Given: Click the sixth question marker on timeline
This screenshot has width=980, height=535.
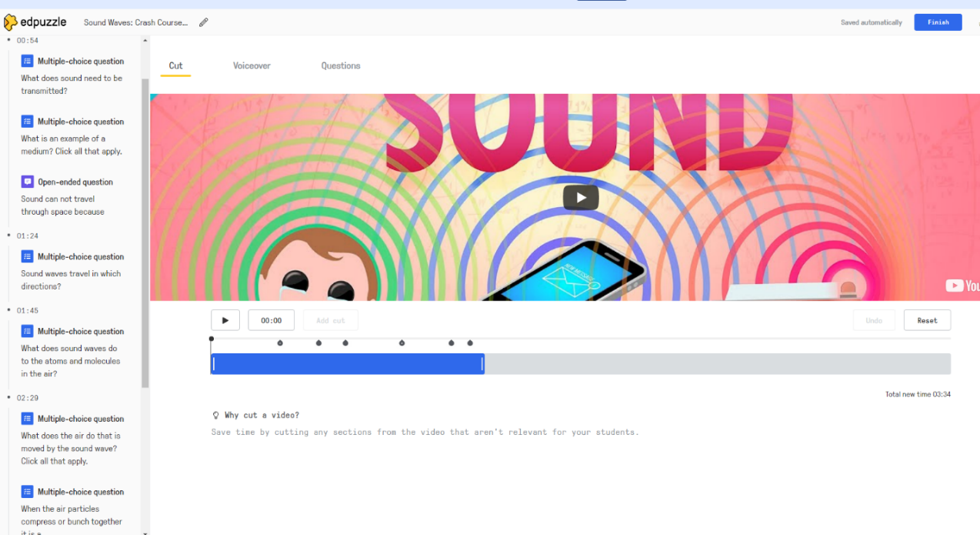Looking at the screenshot, I should 470,343.
